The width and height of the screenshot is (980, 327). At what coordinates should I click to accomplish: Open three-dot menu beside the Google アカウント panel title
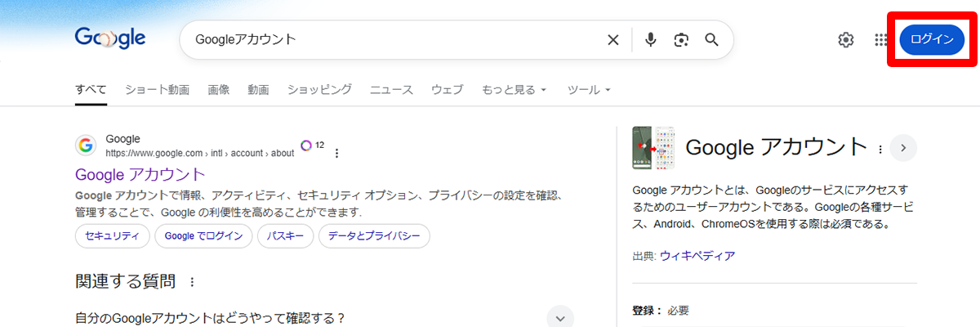(x=880, y=150)
